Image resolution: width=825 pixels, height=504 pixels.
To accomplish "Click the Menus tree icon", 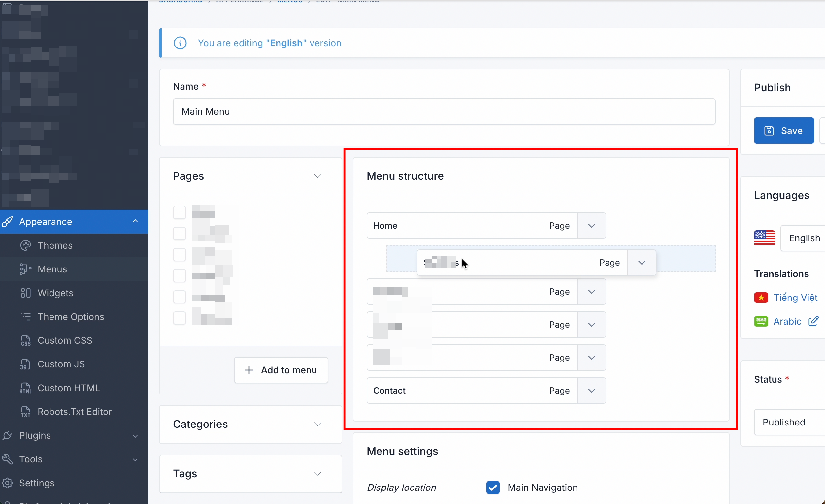I will coord(26,269).
